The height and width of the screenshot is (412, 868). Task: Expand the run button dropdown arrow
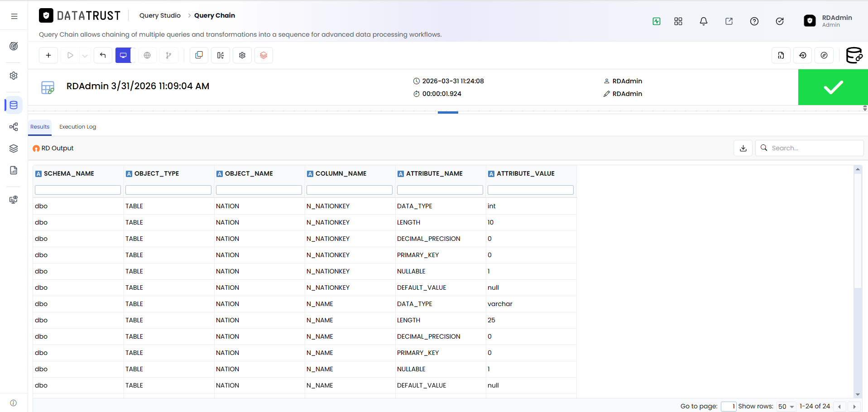point(85,55)
